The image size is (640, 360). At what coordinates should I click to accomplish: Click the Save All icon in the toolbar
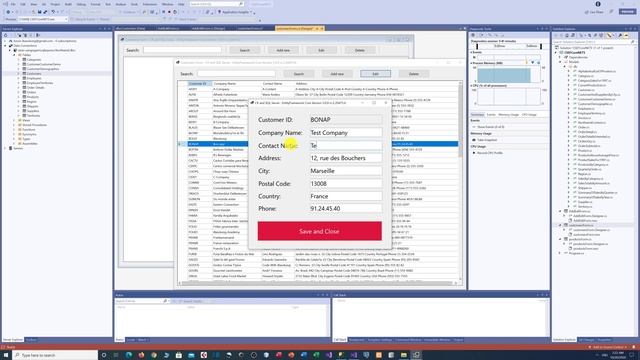[45, 12]
